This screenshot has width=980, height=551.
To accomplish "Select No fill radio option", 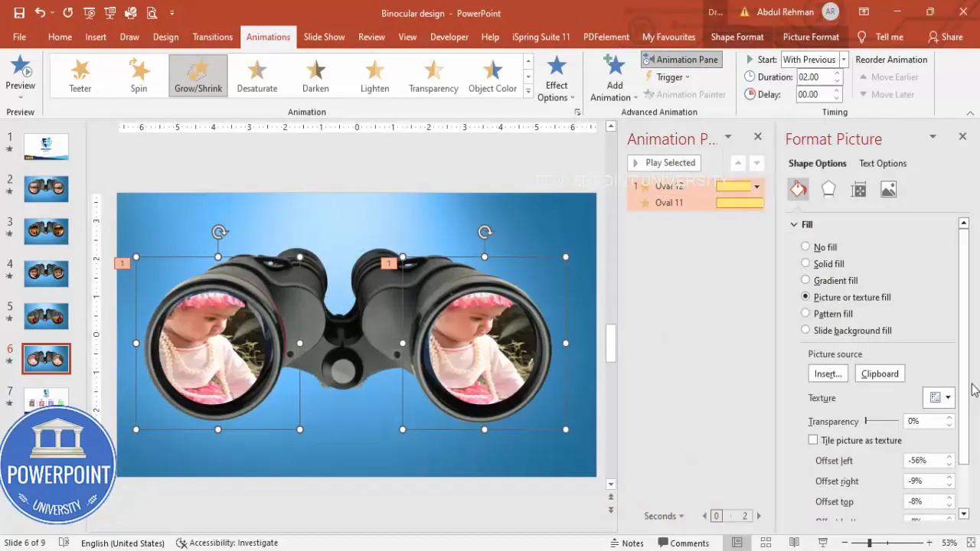I will (805, 246).
